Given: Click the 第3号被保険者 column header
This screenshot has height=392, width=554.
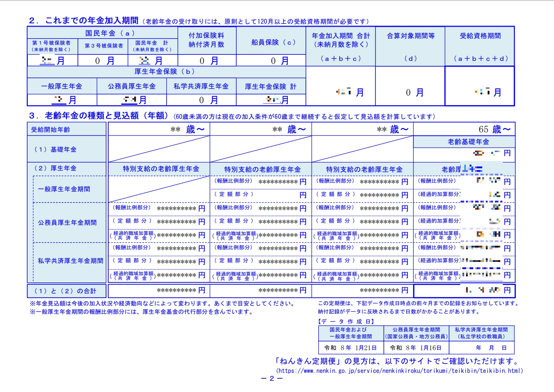Looking at the screenshot, I should tap(104, 46).
